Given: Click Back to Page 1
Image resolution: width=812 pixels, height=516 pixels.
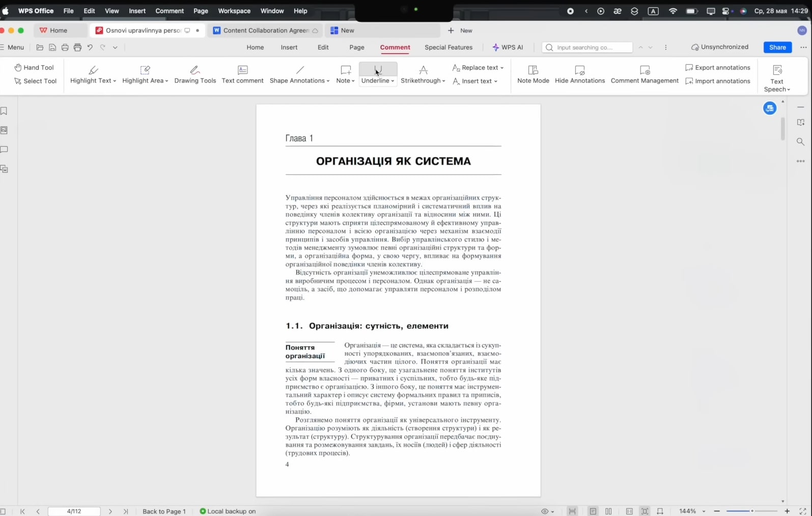Looking at the screenshot, I should click(164, 511).
